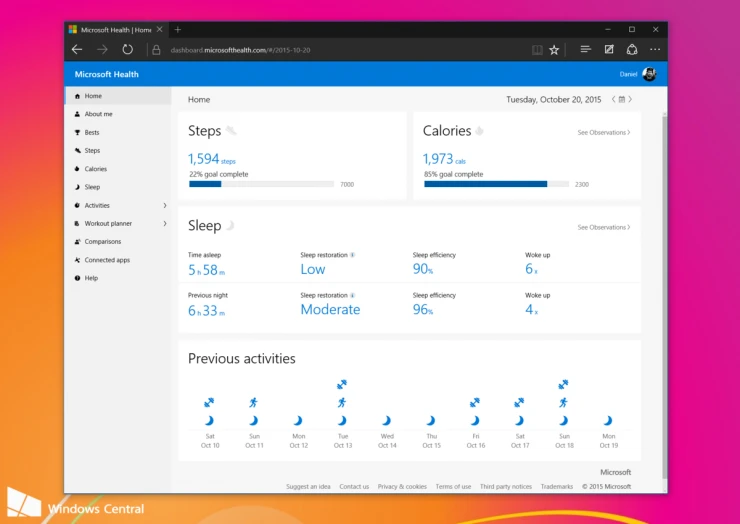Click the favorites star icon
Image resolution: width=740 pixels, height=524 pixels.
554,49
